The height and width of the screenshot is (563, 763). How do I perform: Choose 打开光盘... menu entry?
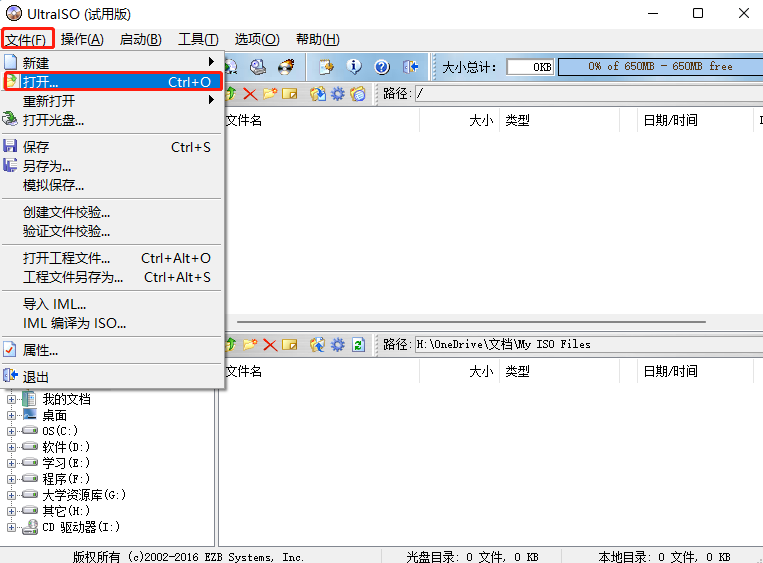pos(112,120)
